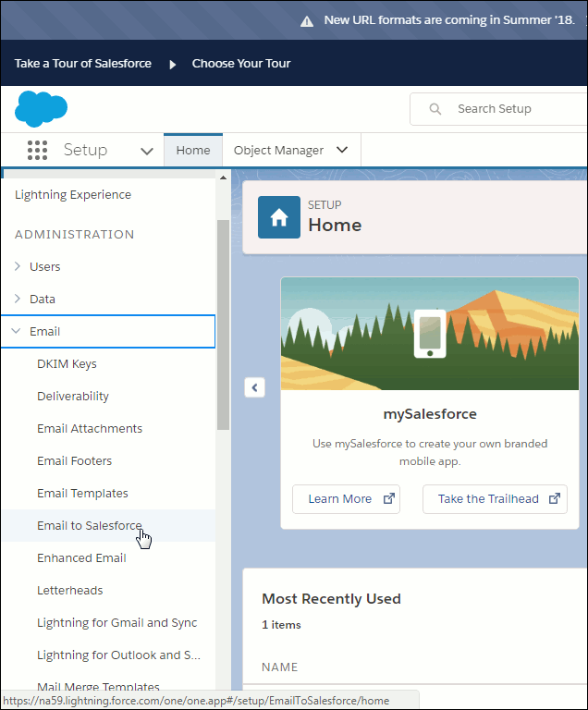Open Letterheads page
This screenshot has width=588, height=710.
[69, 590]
